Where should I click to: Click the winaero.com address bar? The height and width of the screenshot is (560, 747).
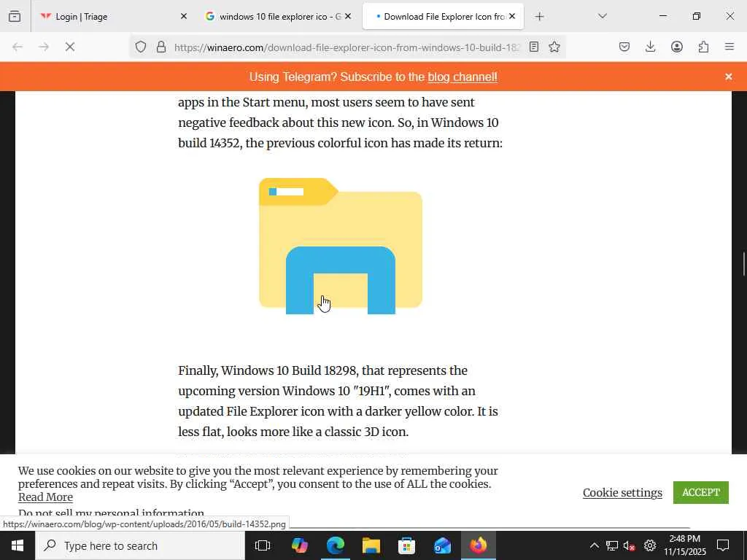[347, 47]
